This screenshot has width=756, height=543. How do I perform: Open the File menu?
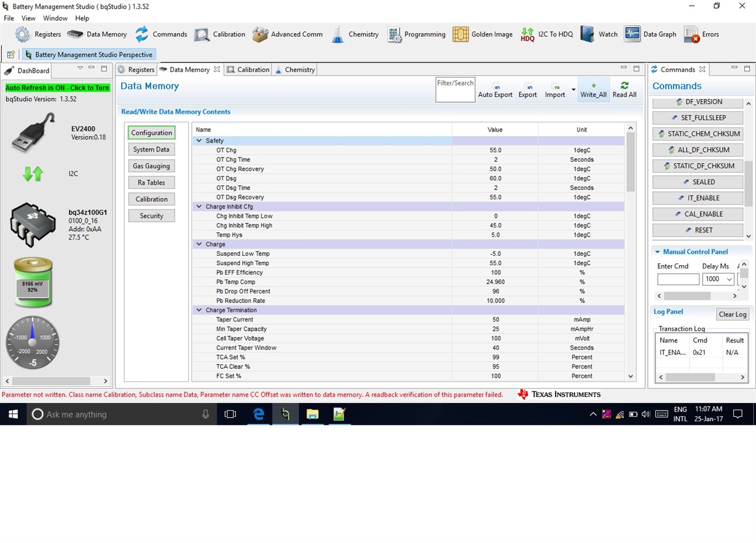(9, 18)
